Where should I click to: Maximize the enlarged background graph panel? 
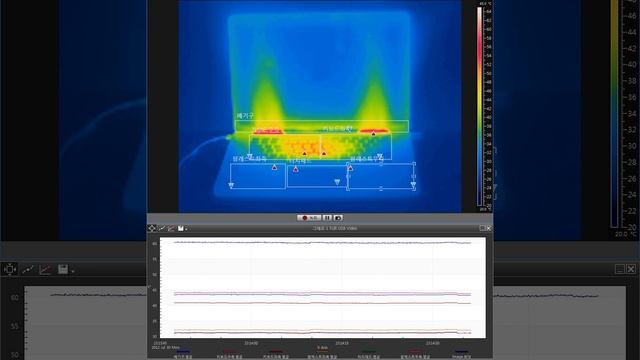620,269
